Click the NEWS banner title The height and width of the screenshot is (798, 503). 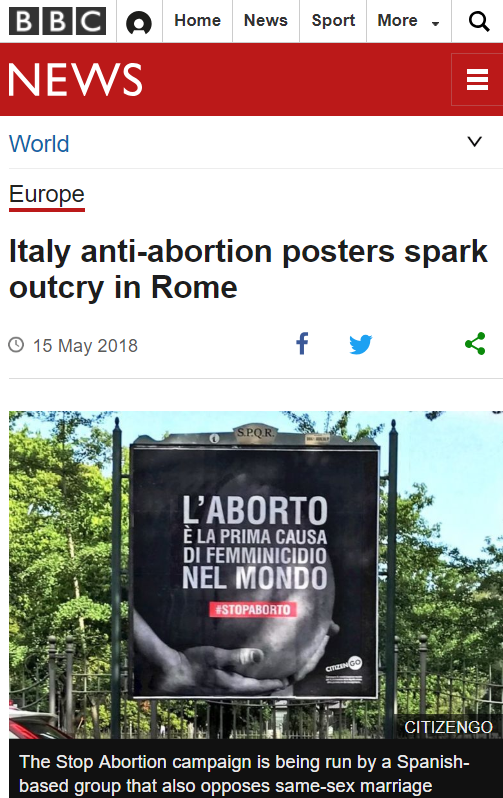pyautogui.click(x=75, y=79)
